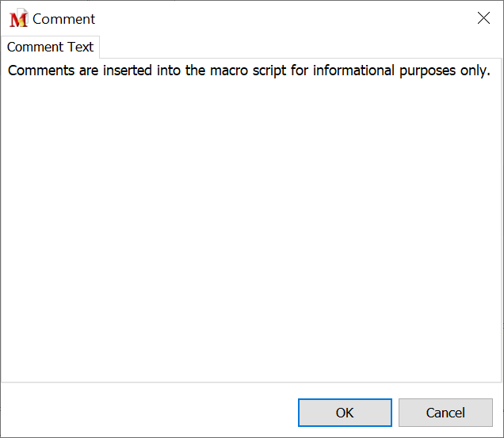Place cursor on the word 'inserted'
This screenshot has height=438, width=504.
[129, 70]
